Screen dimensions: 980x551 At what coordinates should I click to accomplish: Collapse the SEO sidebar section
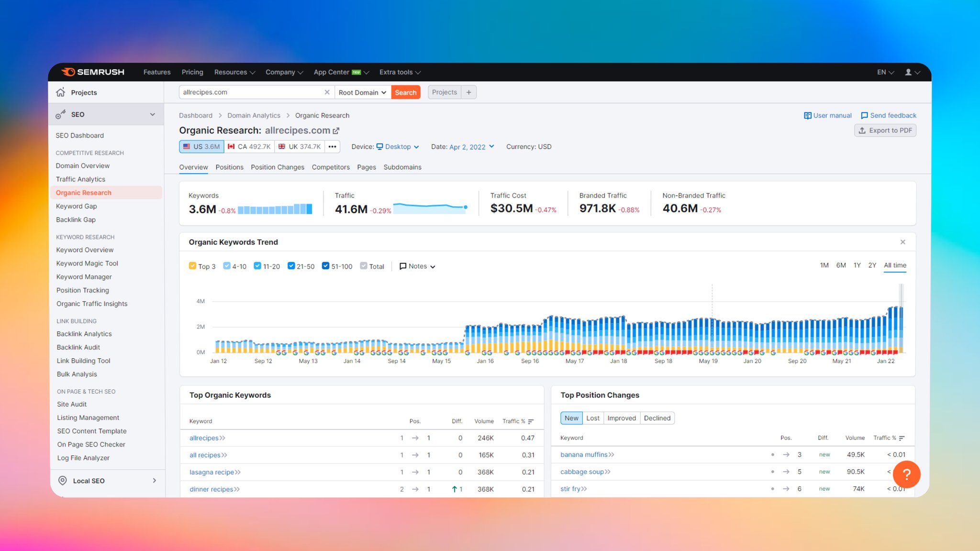click(x=153, y=114)
